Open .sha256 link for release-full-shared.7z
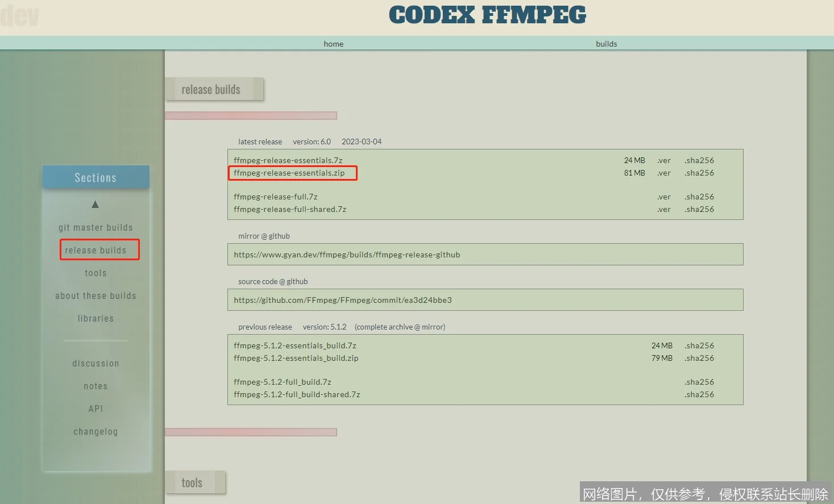Viewport: 834px width, 504px height. pos(699,209)
